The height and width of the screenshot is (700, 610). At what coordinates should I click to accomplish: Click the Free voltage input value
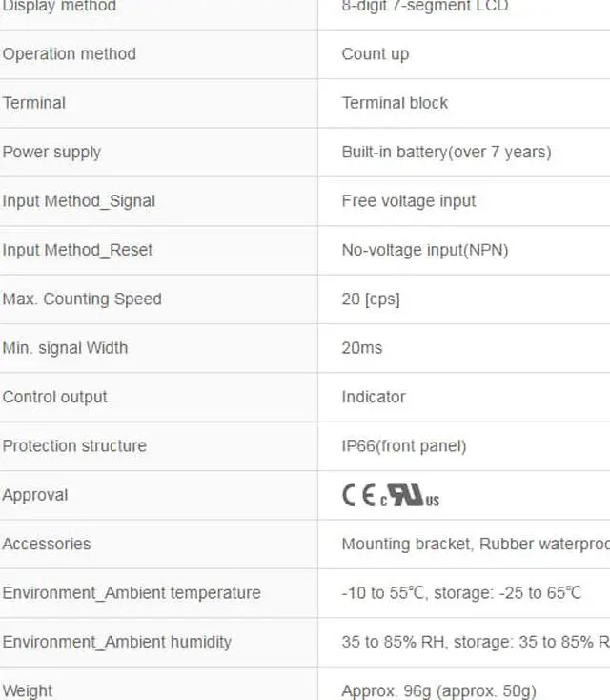click(409, 201)
